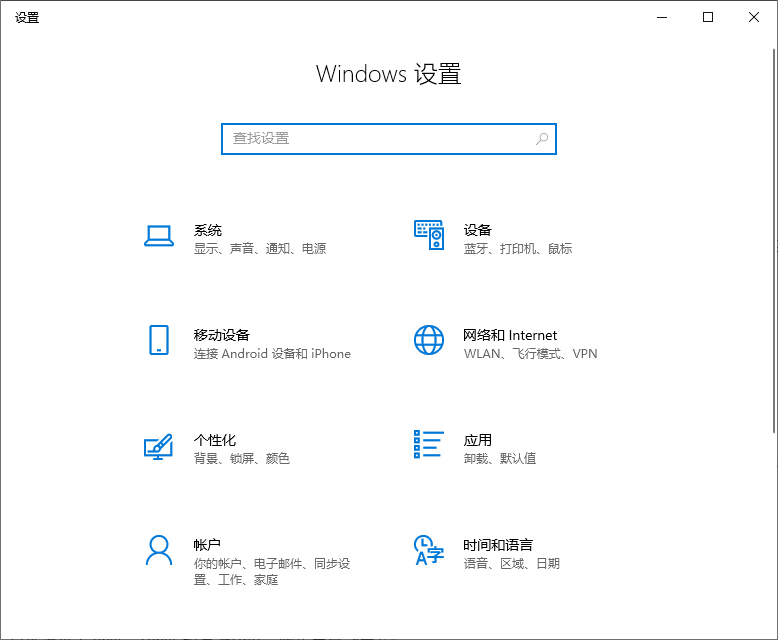Click the phone icon for 移动设备
This screenshot has width=778, height=640.
159,340
